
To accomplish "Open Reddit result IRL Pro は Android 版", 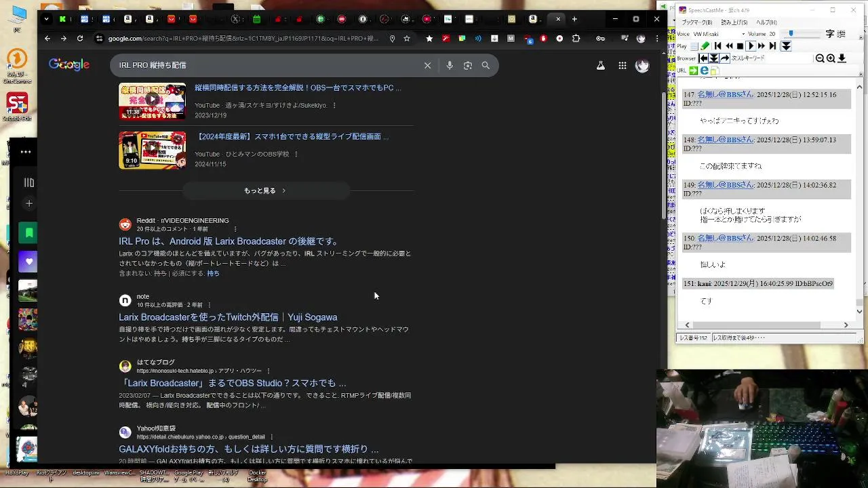I will tap(229, 241).
